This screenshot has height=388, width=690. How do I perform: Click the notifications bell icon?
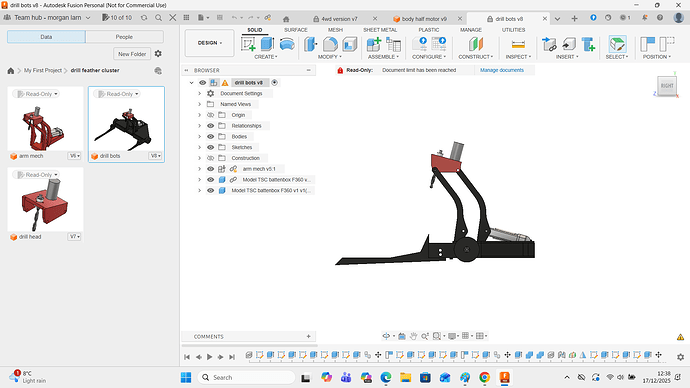pos(645,18)
